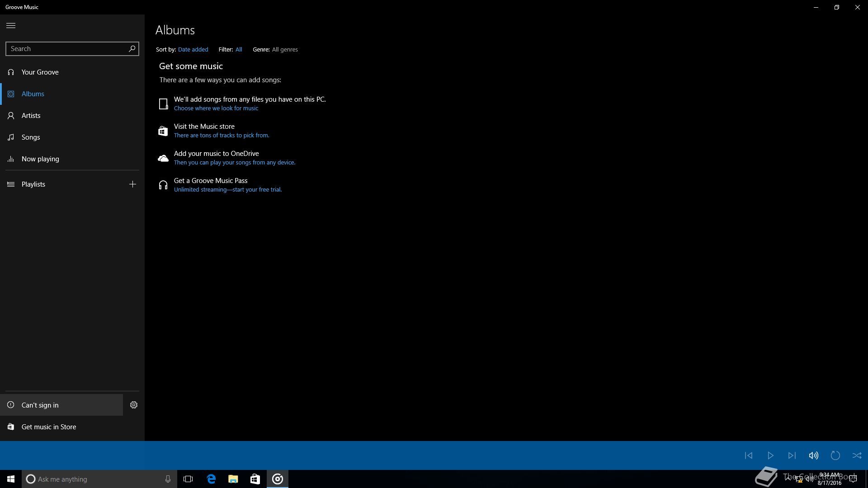This screenshot has width=868, height=488.
Task: Change Sort by Date added option
Action: 193,50
